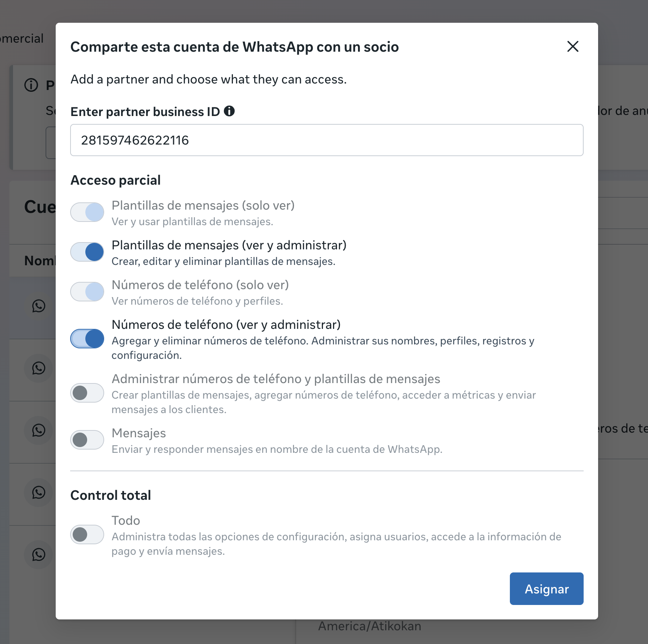The height and width of the screenshot is (644, 648).
Task: Disable Plantillas de mensajes (ver y administrar)
Action: [x=87, y=252]
